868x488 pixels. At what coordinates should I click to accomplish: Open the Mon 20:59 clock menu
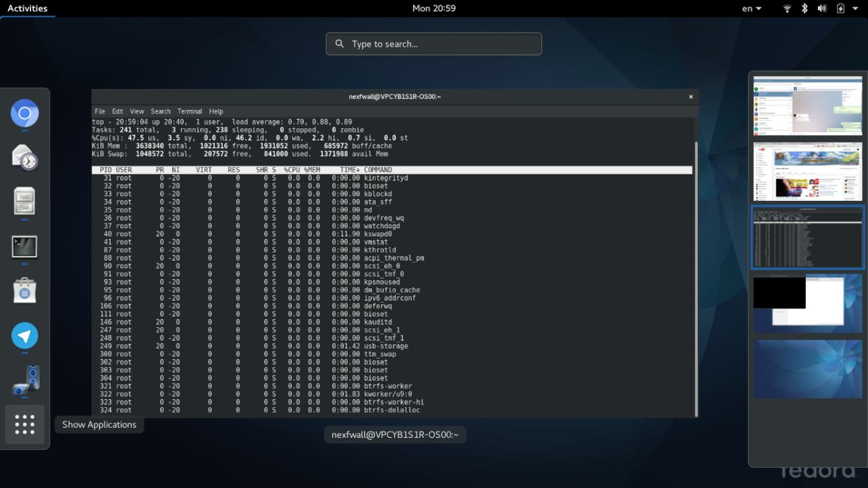click(434, 8)
